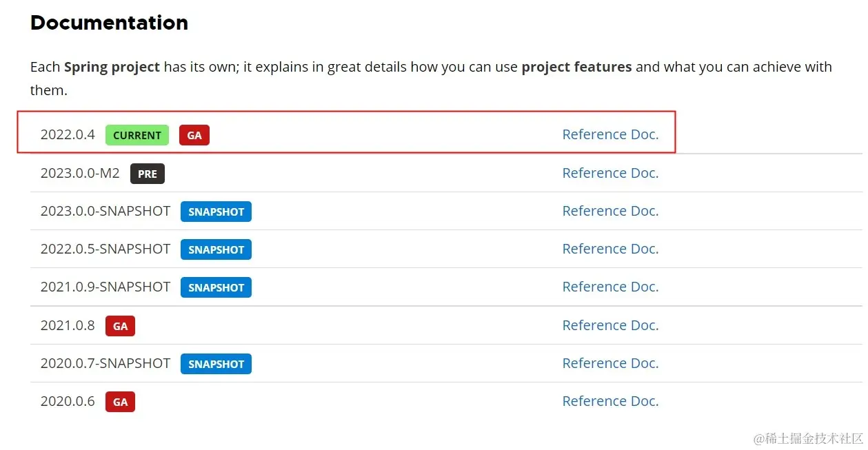Open Reference Doc. for 2023.0.0-SNAPSHOT
The width and height of the screenshot is (868, 450).
[x=610, y=211]
